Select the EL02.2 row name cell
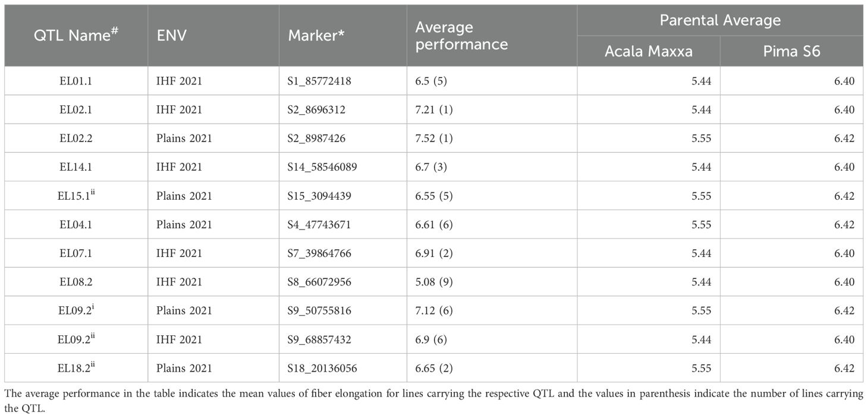This screenshot has height=418, width=868. click(x=76, y=139)
